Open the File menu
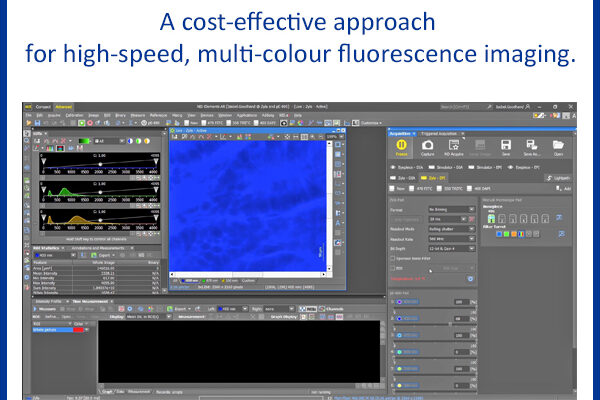Viewport: 600px width, 400px height. (x=28, y=115)
